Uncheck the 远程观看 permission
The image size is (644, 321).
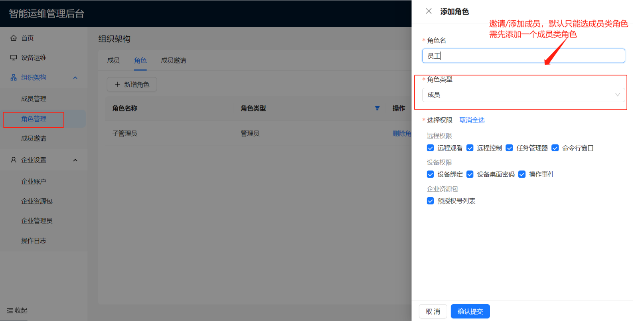click(x=430, y=148)
